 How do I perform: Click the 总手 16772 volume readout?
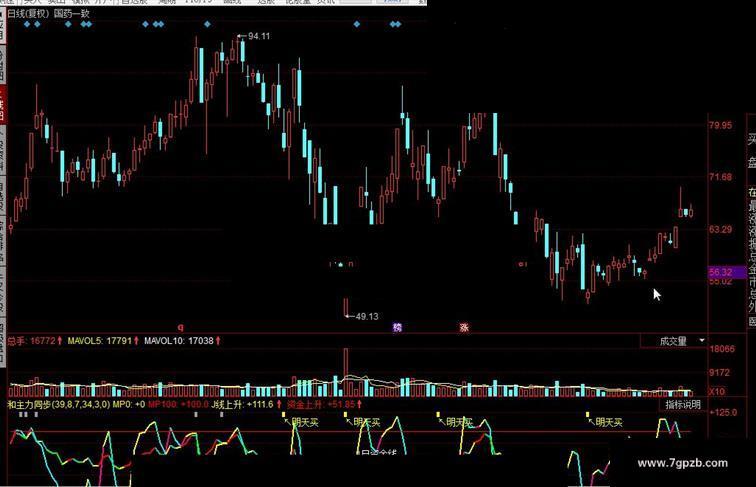click(35, 341)
